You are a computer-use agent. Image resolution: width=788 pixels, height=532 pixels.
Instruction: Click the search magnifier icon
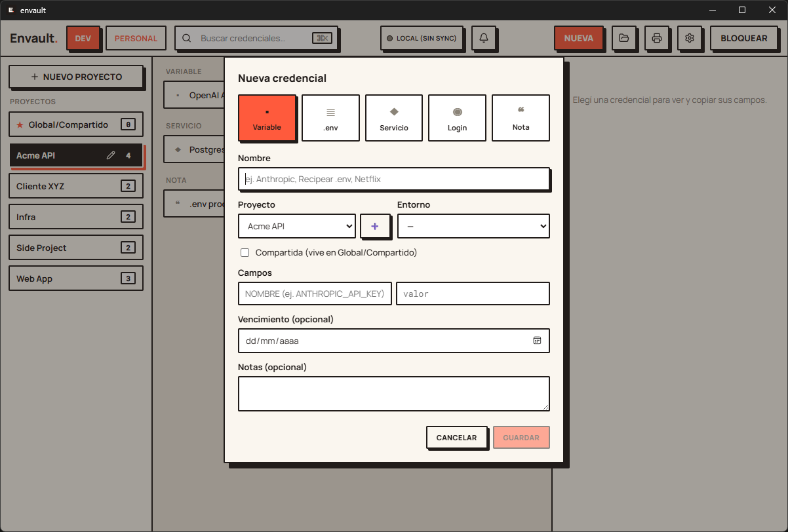tap(187, 38)
